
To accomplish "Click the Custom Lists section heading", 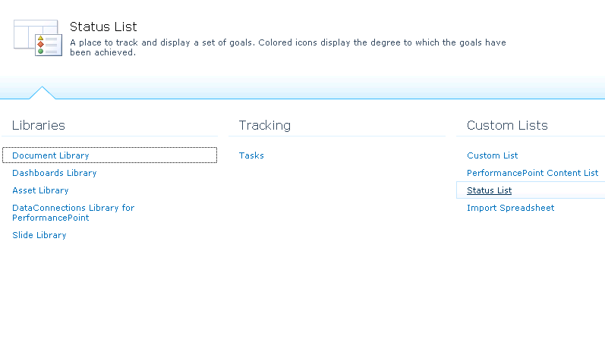I will pos(507,125).
